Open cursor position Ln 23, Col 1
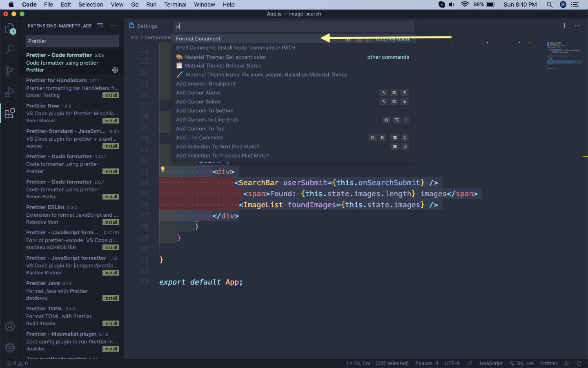Screen dimensions: 588x368 (x=378, y=363)
